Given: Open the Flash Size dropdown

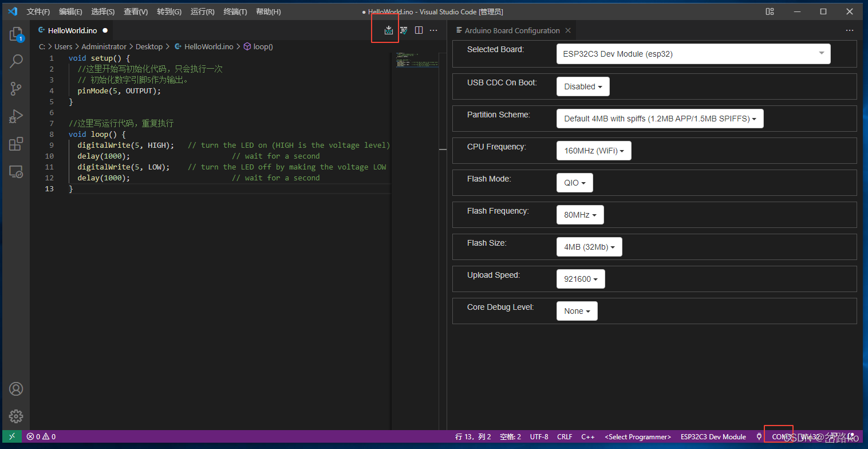Looking at the screenshot, I should [x=589, y=247].
